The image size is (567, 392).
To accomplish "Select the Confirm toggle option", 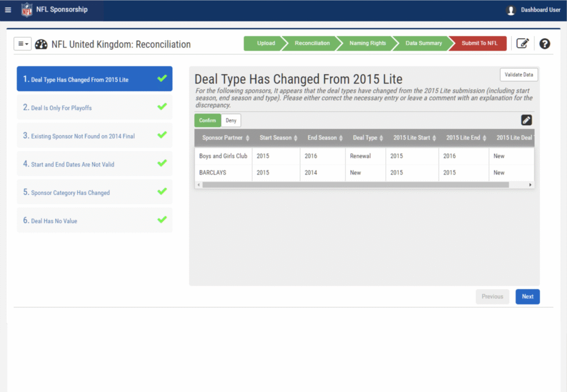I will 208,121.
